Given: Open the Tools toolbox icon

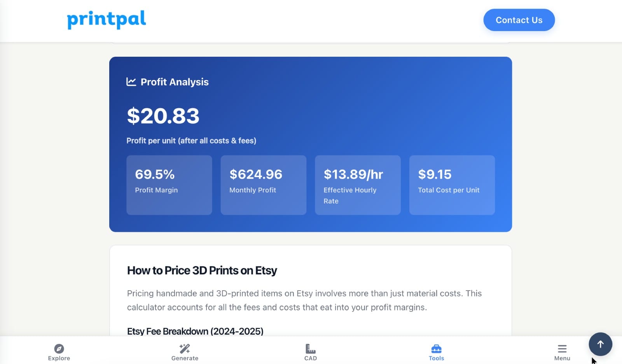Looking at the screenshot, I should 436,348.
